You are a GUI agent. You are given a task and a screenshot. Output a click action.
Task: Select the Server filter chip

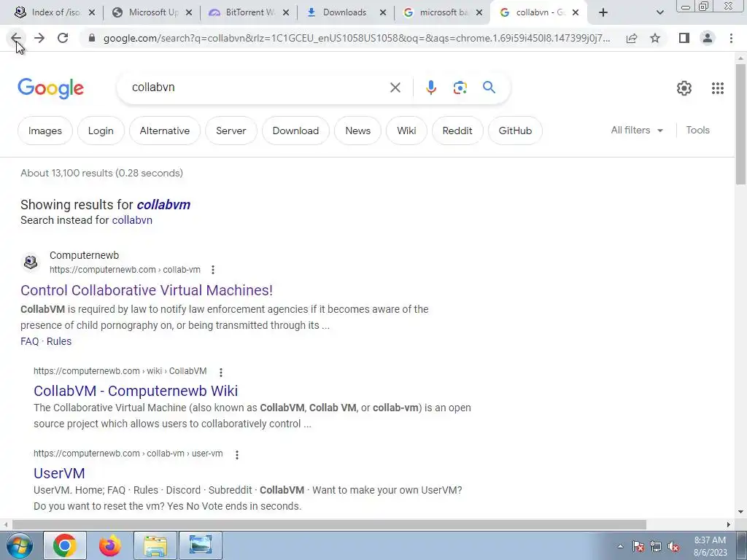pyautogui.click(x=231, y=131)
